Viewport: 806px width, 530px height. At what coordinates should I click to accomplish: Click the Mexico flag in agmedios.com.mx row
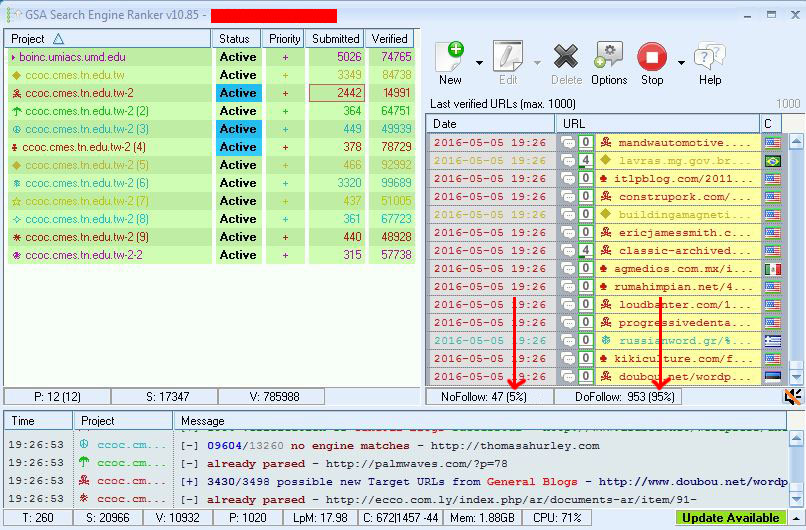tap(771, 269)
